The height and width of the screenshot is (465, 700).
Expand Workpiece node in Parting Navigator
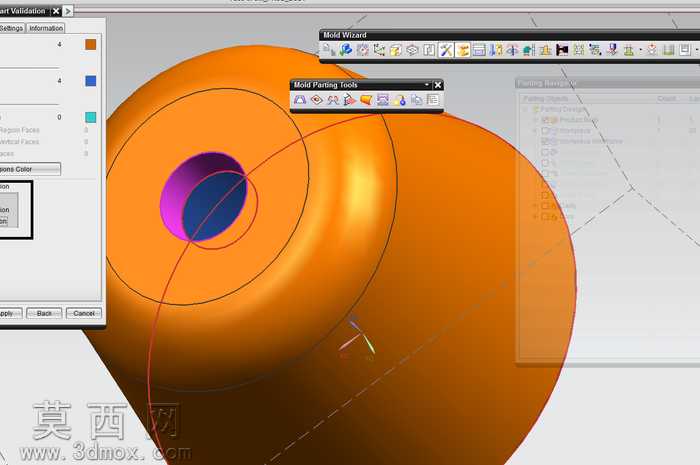[x=535, y=131]
